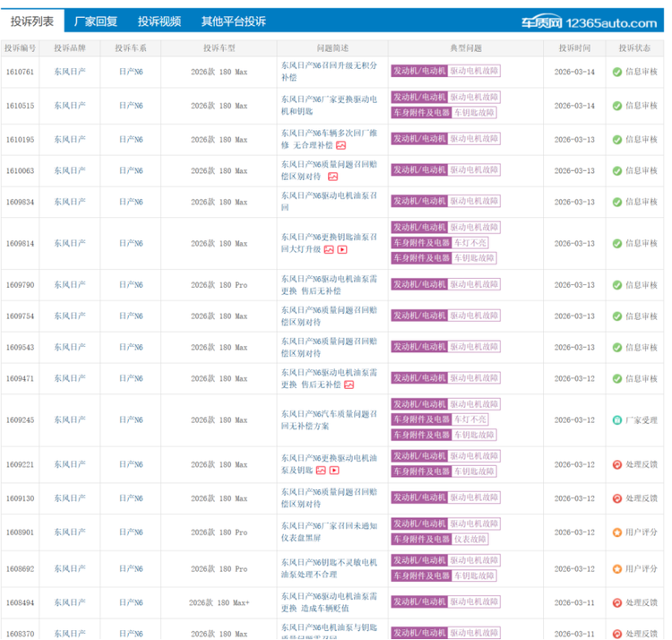Click green 信息审核 status icon for 1610761
Viewport: 672px width, 640px height.
[616, 72]
